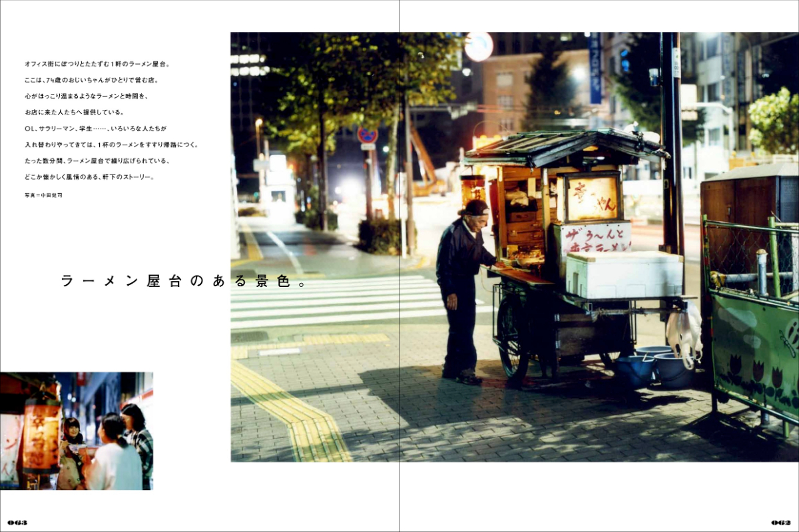Click the first intro line starting オフィス街に
Screen dimensions: 799x532
97,64
